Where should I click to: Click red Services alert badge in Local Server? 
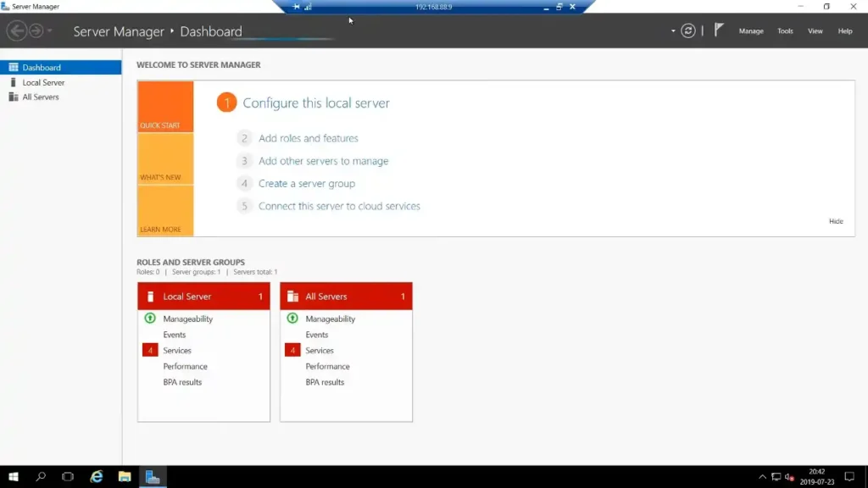150,350
